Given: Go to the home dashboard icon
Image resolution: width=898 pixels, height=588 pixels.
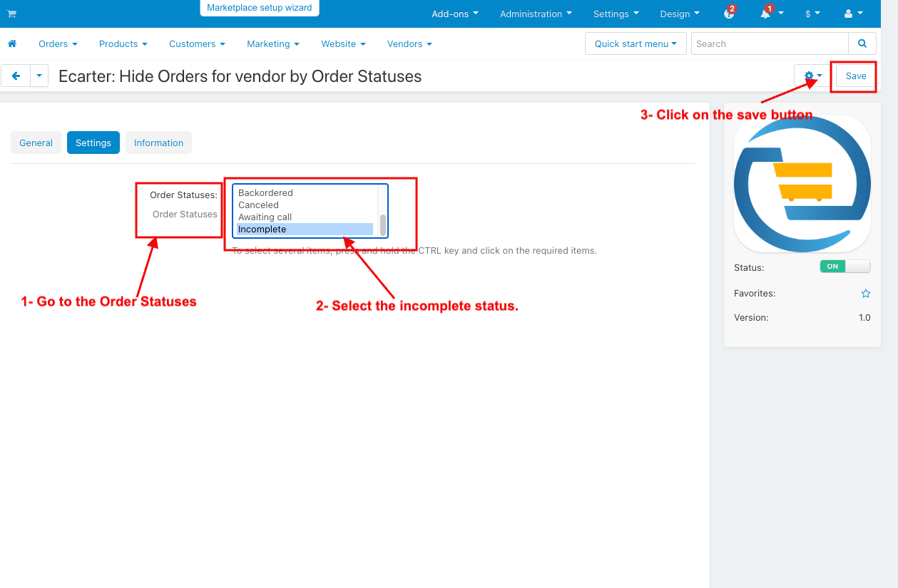Looking at the screenshot, I should click(x=12, y=43).
